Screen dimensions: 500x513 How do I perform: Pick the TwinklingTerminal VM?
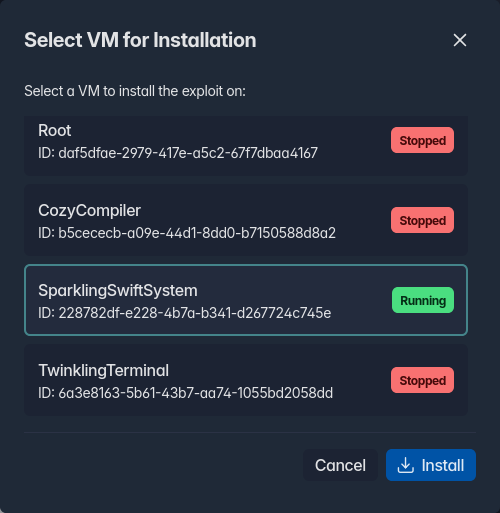pyautogui.click(x=246, y=380)
